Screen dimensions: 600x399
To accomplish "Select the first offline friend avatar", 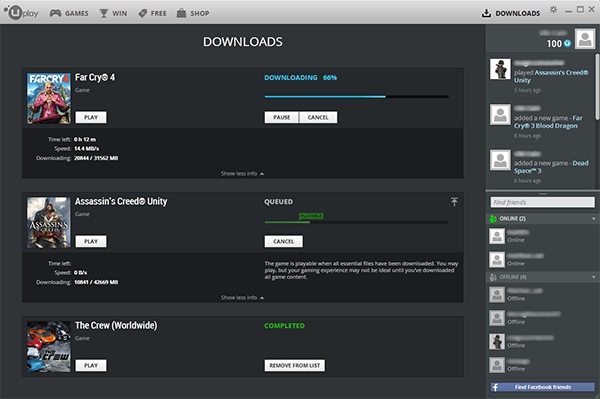I will (497, 295).
